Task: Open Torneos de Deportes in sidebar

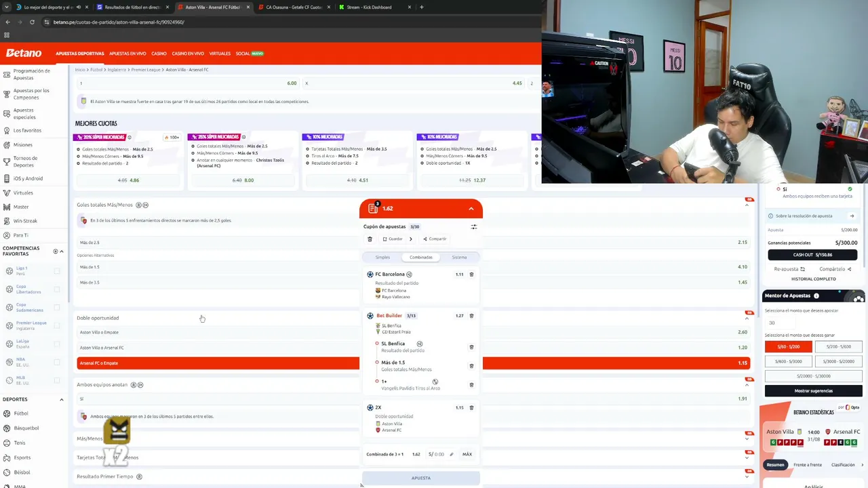Action: 25,161
